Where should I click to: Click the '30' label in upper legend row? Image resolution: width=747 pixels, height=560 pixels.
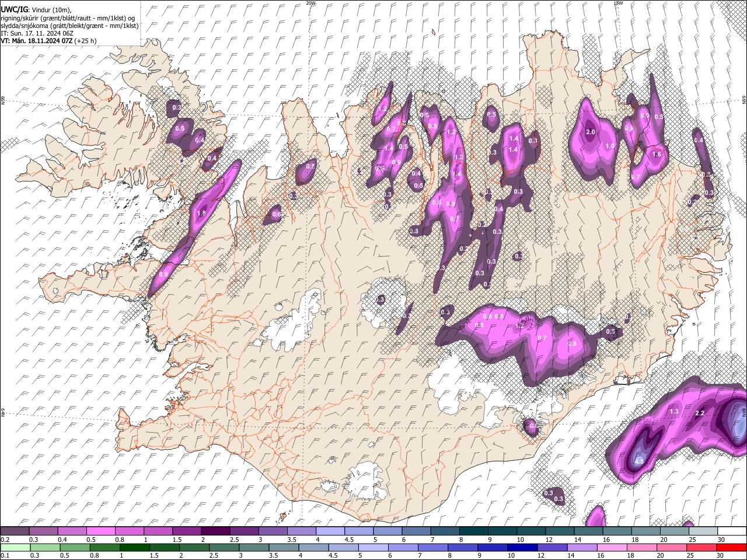click(721, 540)
